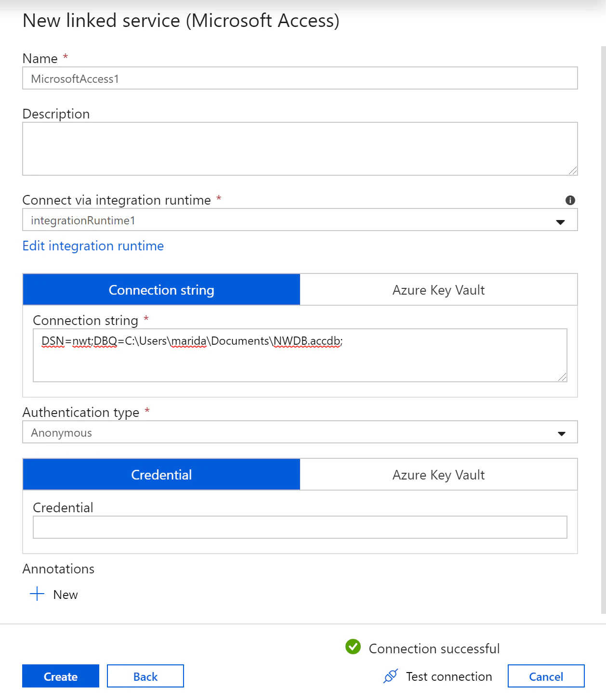Go back with the Back button
The image size is (606, 700).
(145, 676)
